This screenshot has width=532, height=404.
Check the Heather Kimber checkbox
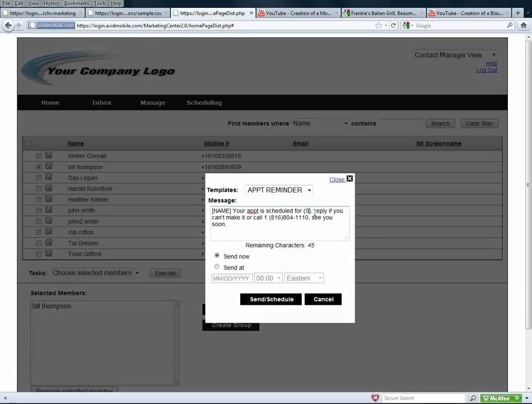(x=39, y=199)
